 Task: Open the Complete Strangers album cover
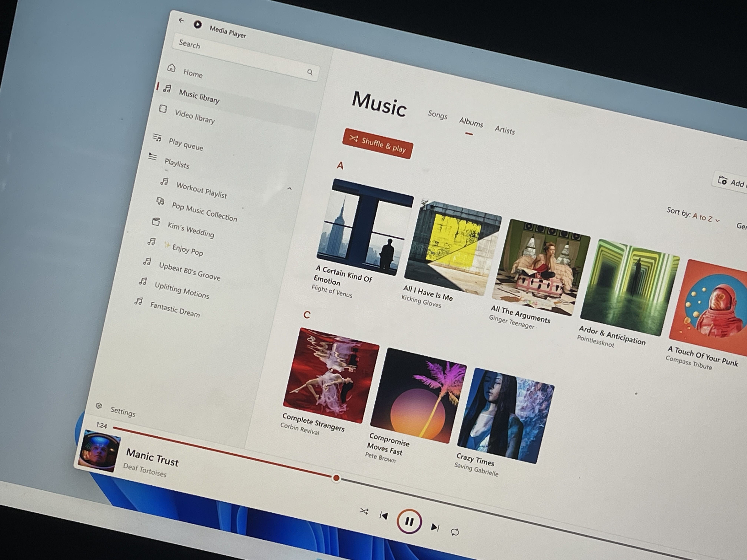(x=331, y=375)
